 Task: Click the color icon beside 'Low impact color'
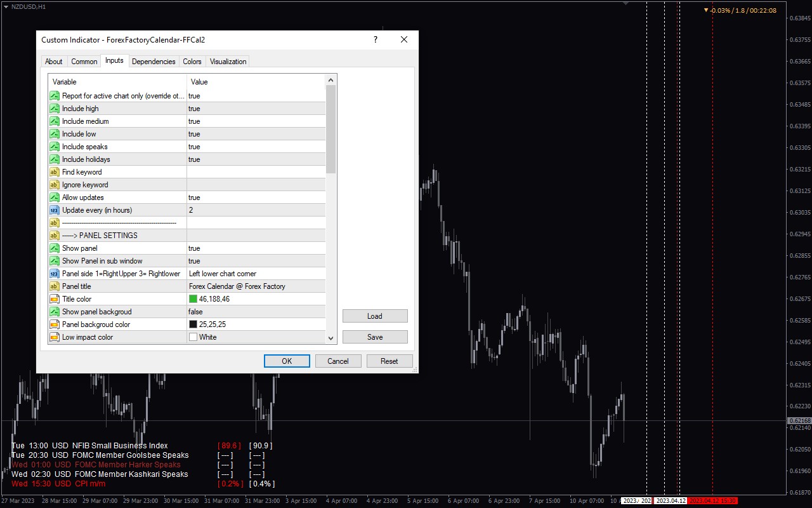coord(55,337)
